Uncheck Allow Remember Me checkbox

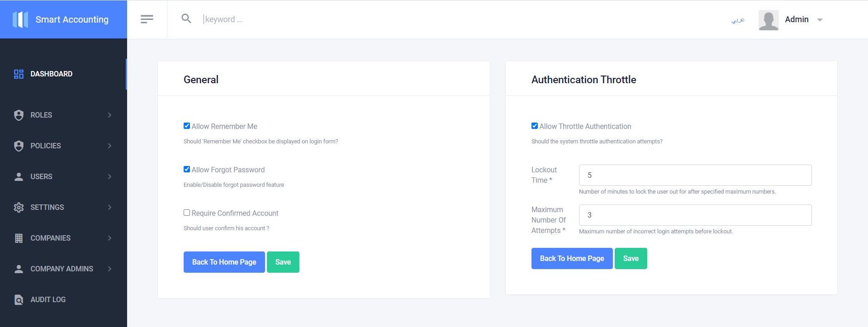tap(187, 126)
